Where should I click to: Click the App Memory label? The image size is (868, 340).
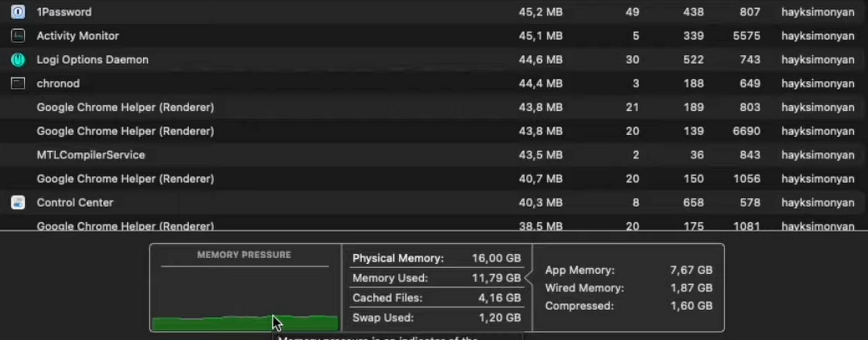tap(579, 270)
